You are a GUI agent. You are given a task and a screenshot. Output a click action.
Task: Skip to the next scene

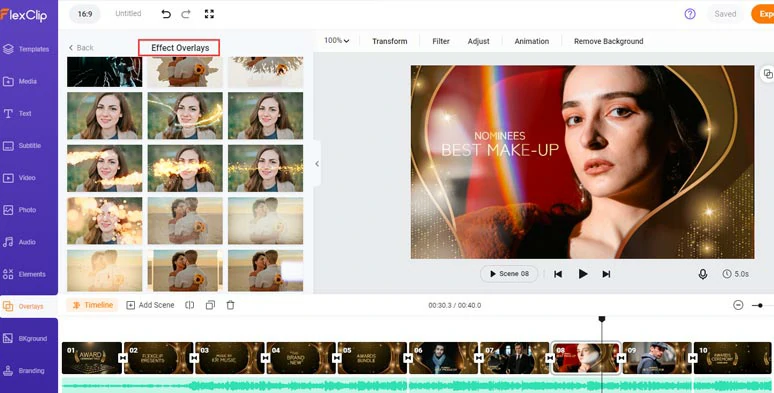607,274
